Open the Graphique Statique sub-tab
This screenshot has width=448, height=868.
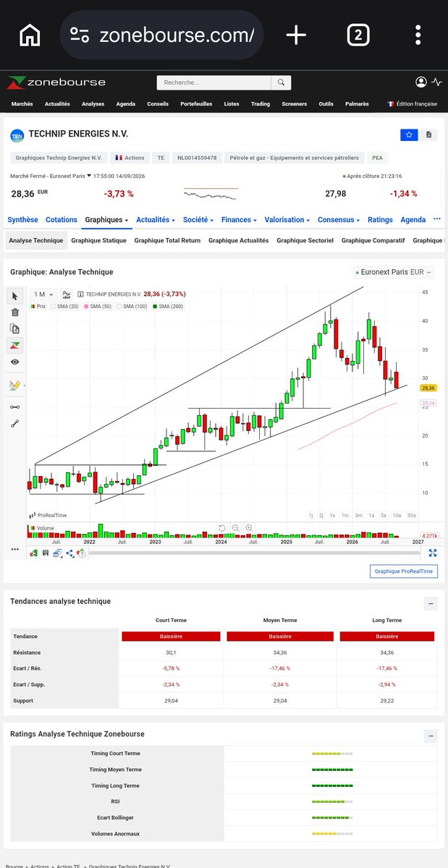pyautogui.click(x=99, y=241)
